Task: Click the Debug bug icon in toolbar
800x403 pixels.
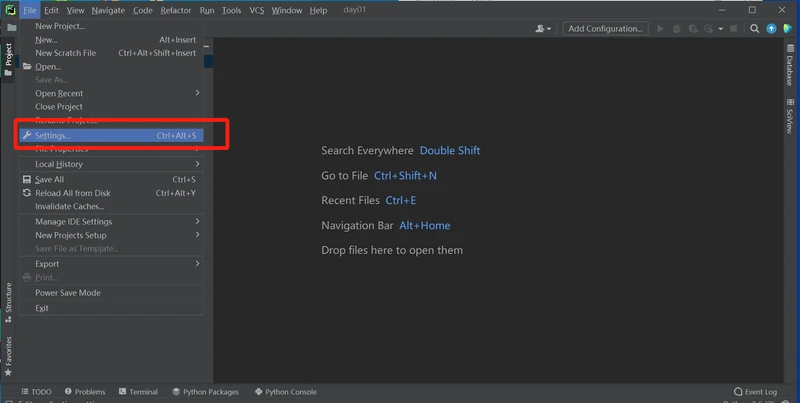Action: [677, 29]
